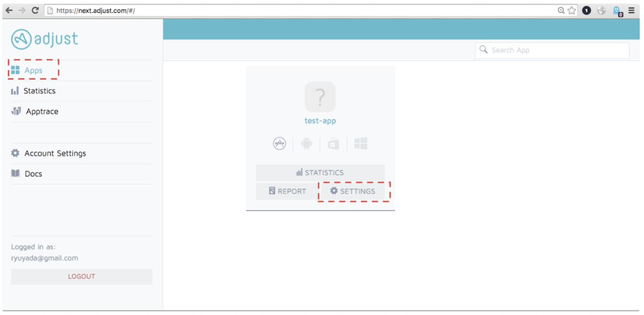Click the browser reload icon
The height and width of the screenshot is (315, 644).
[x=35, y=10]
